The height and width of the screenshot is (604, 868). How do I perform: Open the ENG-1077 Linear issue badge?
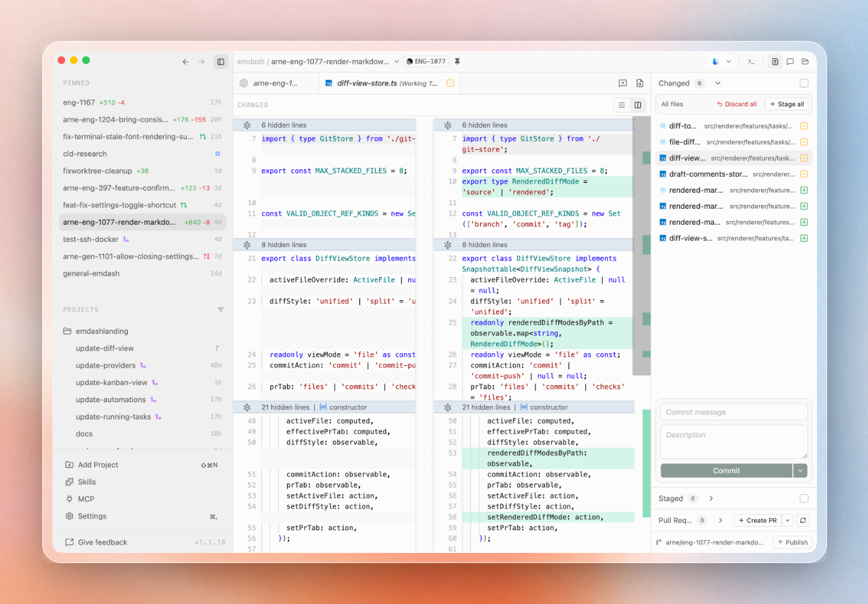point(426,62)
